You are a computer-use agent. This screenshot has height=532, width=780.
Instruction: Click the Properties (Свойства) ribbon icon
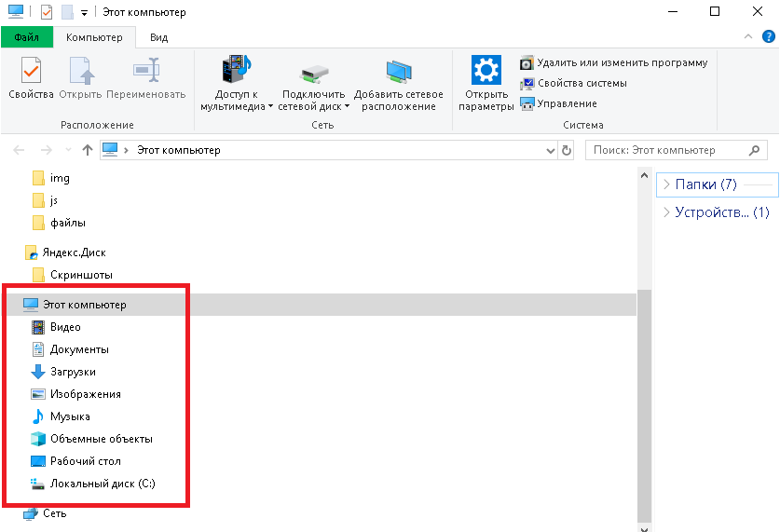(x=31, y=71)
